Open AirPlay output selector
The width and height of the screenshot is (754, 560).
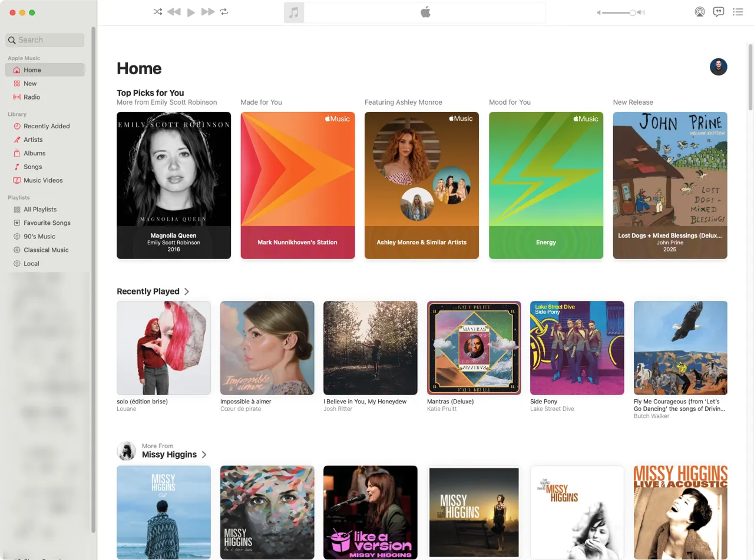[x=699, y=12]
